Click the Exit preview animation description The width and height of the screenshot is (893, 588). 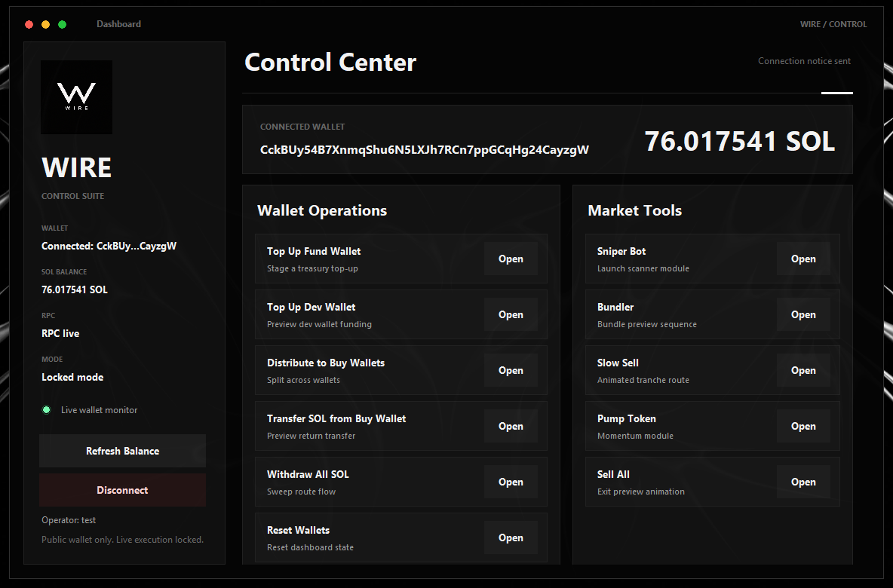click(x=640, y=492)
